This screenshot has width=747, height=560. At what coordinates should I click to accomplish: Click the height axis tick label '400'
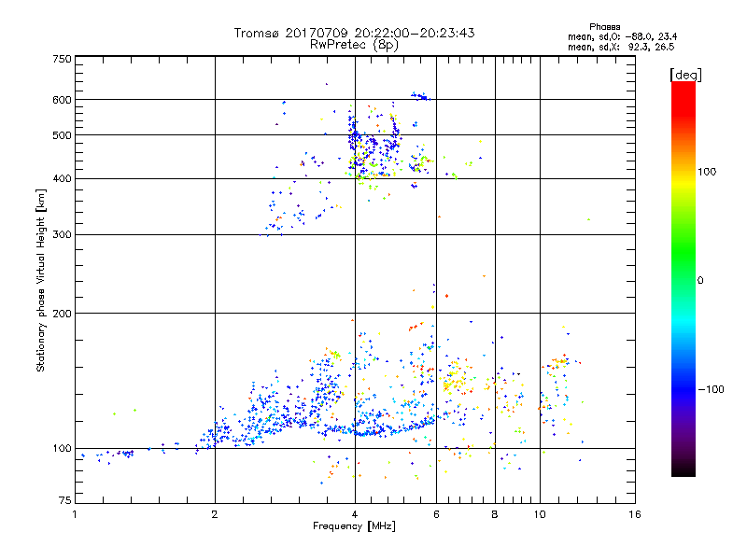pyautogui.click(x=62, y=178)
